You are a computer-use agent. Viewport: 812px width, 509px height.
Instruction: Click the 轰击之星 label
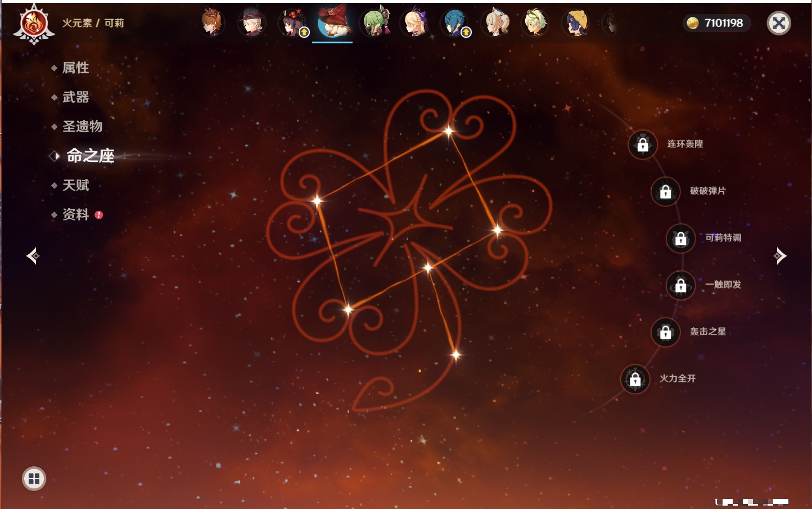pos(708,331)
